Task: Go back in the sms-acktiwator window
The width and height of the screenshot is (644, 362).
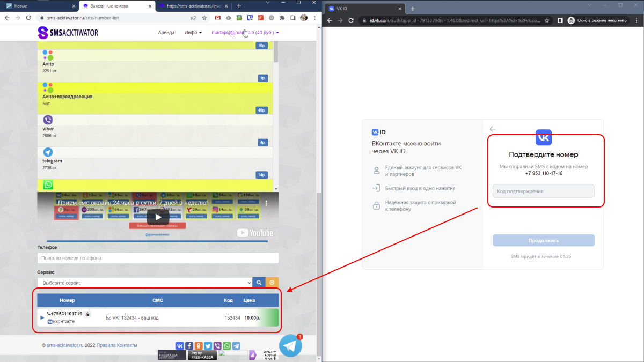Action: click(x=6, y=18)
